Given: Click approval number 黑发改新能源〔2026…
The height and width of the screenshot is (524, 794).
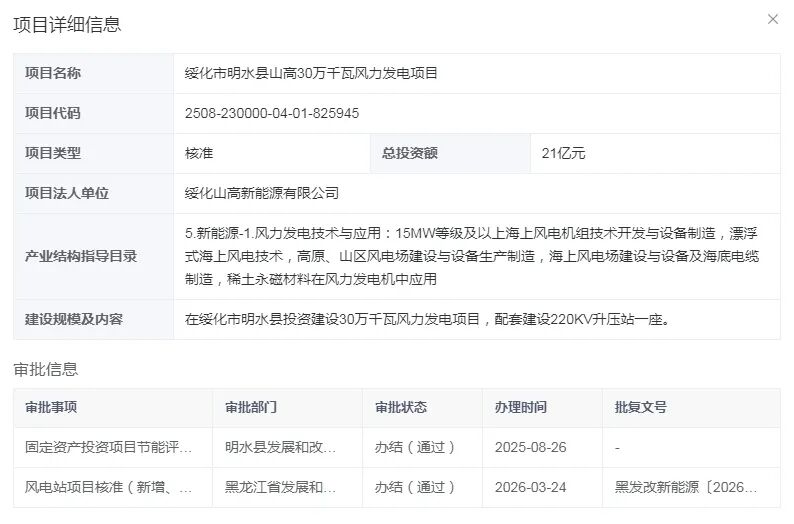Looking at the screenshot, I should [x=686, y=487].
